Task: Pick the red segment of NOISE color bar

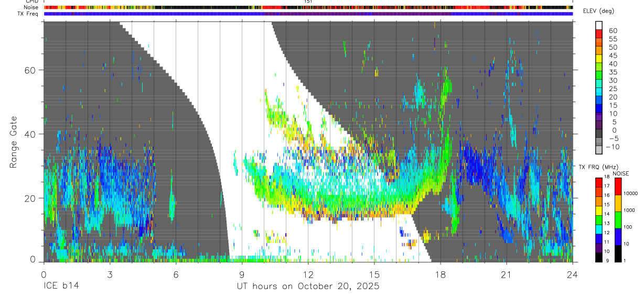Action: [618, 186]
